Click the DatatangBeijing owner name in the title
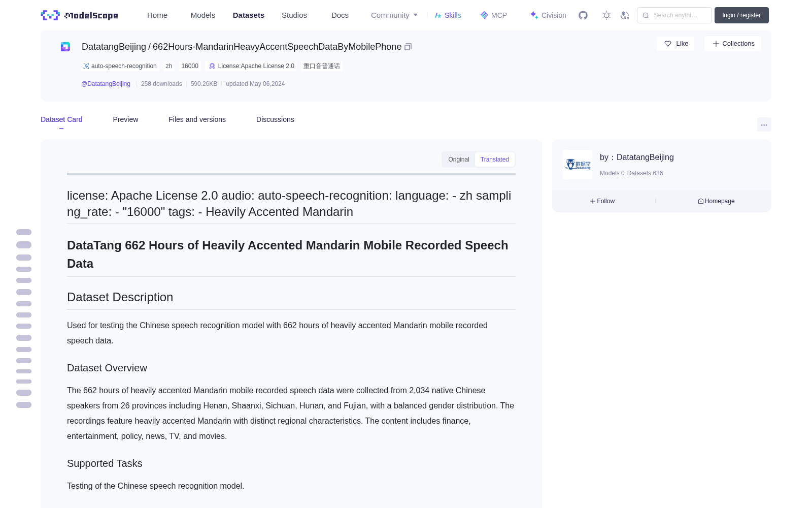Image resolution: width=812 pixels, height=508 pixels. (x=114, y=47)
